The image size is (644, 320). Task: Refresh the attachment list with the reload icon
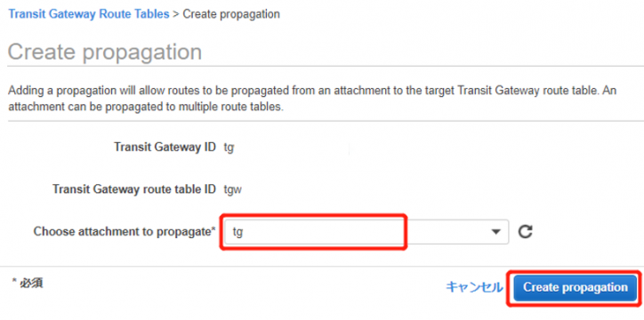525,232
